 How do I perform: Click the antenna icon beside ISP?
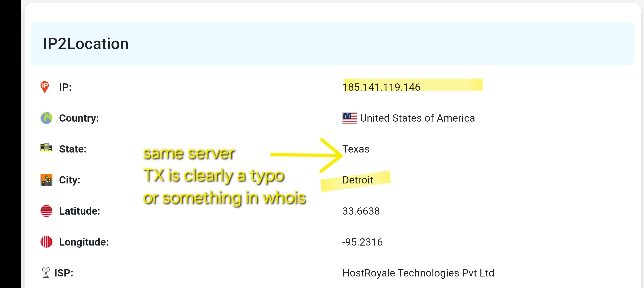click(46, 272)
